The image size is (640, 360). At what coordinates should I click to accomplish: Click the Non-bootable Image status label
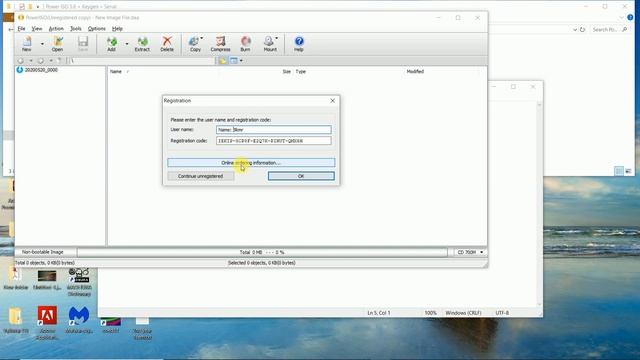(42, 252)
